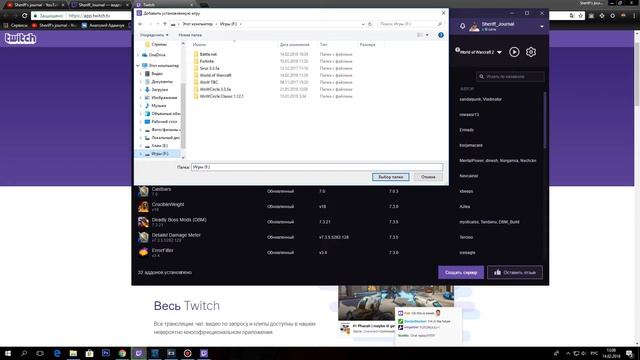Reload the page in the browser
The height and width of the screenshot is (360, 640).
(24, 16)
